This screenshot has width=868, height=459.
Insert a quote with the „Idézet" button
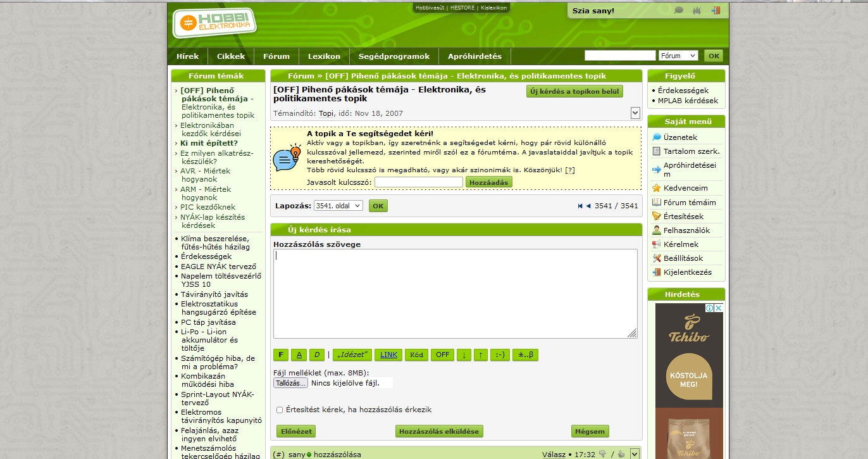click(352, 355)
